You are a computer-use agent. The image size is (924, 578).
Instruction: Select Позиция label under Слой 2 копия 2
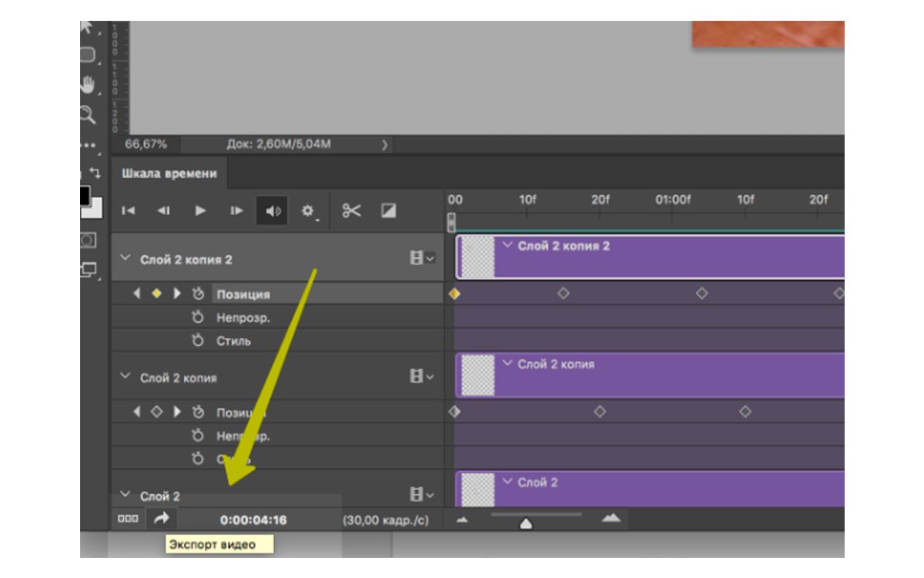click(243, 294)
